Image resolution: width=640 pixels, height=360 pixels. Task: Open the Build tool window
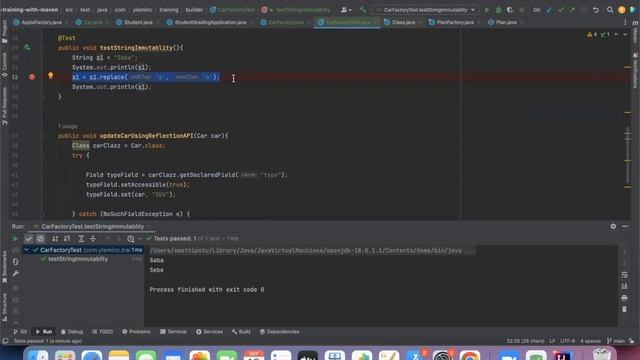241,332
